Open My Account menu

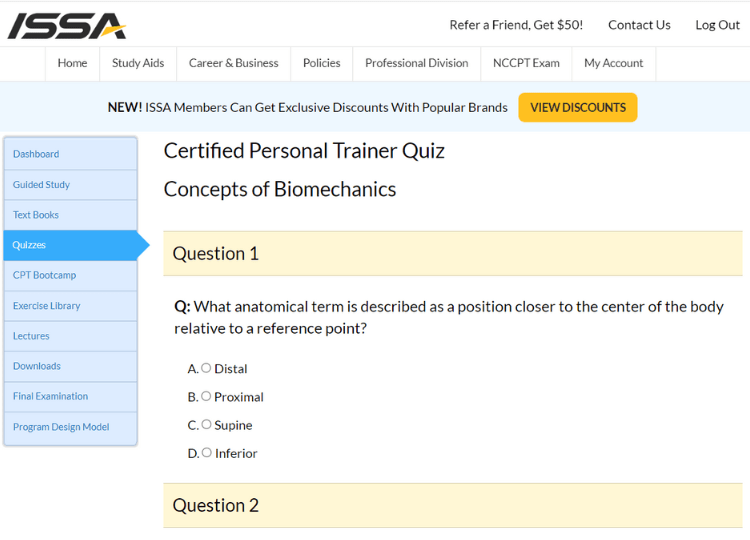click(x=614, y=63)
